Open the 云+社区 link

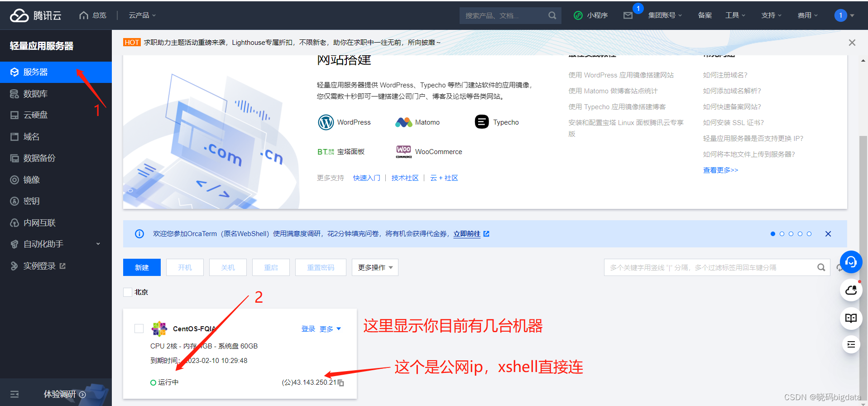[444, 178]
